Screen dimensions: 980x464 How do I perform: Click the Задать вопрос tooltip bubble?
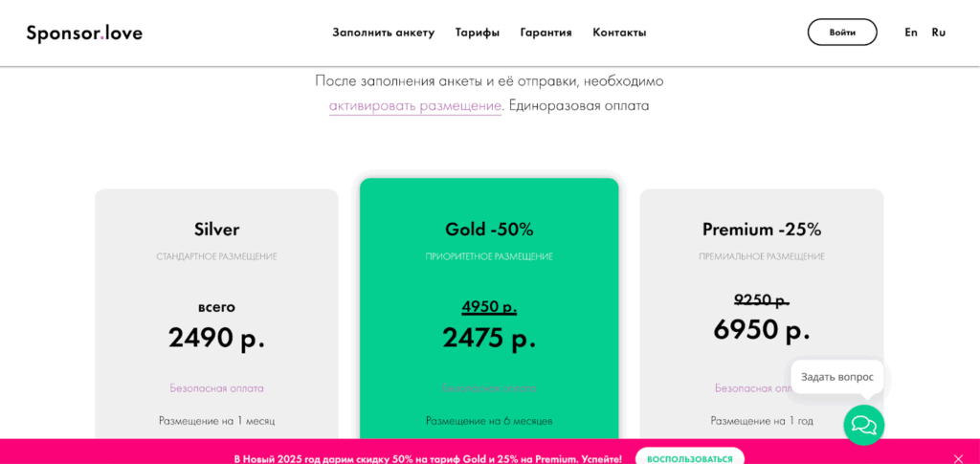[x=836, y=377]
